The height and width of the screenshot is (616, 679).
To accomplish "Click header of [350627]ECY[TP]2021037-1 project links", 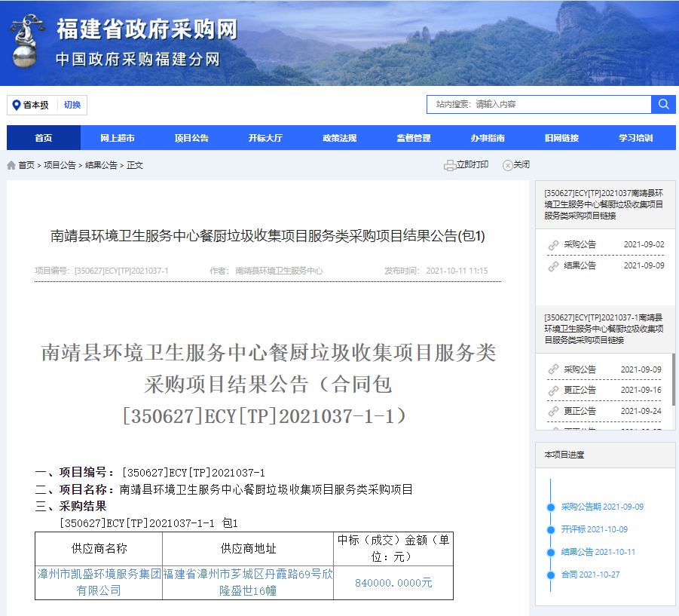I will click(605, 329).
